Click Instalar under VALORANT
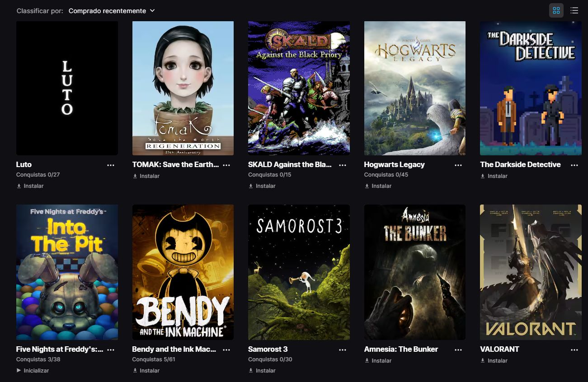 [494, 361]
